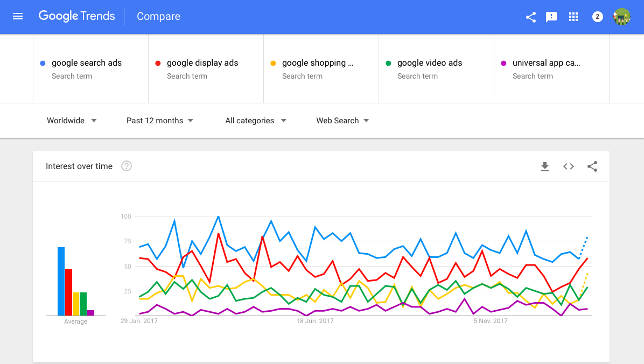Image resolution: width=644 pixels, height=364 pixels.
Task: Open embed code for the chart
Action: coord(569,166)
